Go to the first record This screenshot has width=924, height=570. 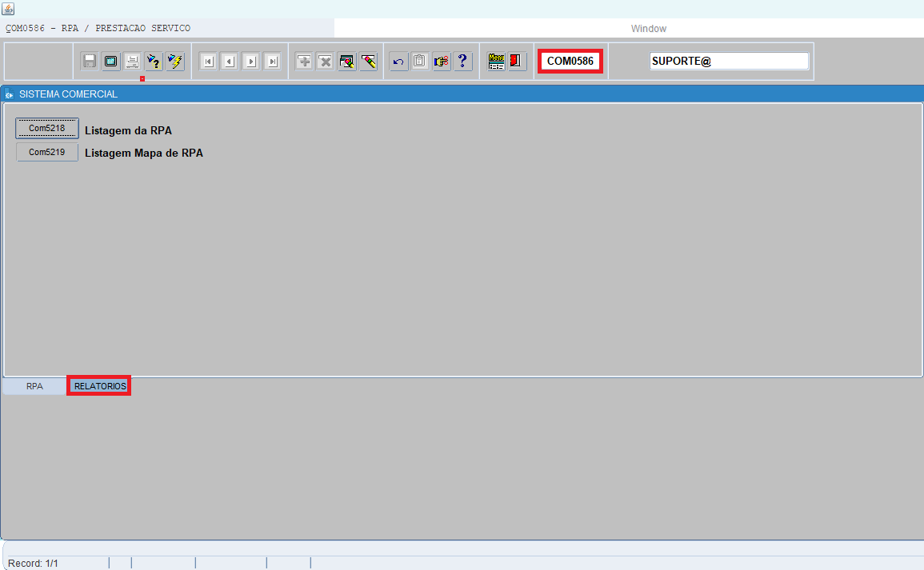tap(208, 62)
